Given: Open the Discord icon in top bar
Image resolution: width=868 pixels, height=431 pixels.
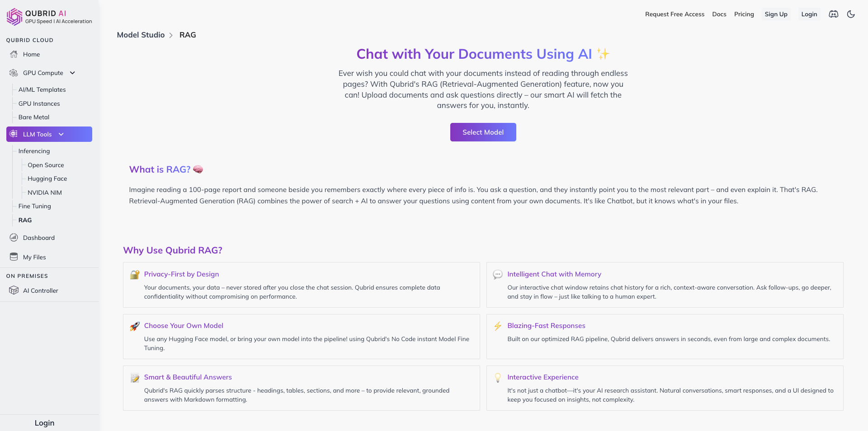Looking at the screenshot, I should (x=834, y=14).
